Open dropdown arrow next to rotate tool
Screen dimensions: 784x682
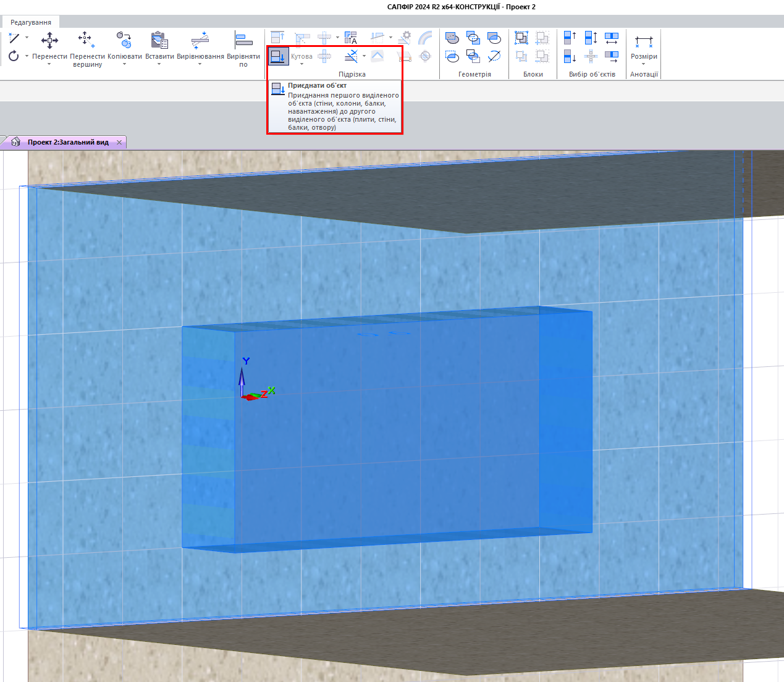click(27, 56)
